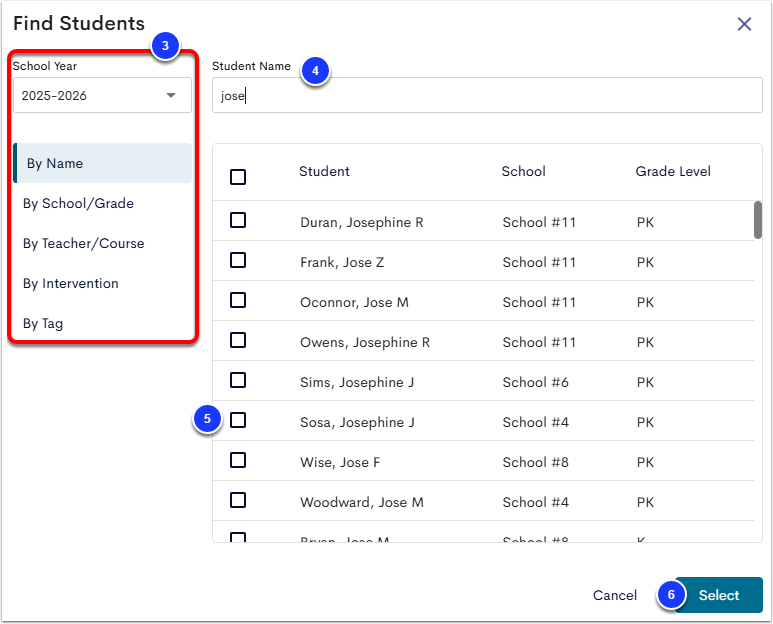This screenshot has height=624, width=773.
Task: Choose the By Tag option
Action: (43, 323)
